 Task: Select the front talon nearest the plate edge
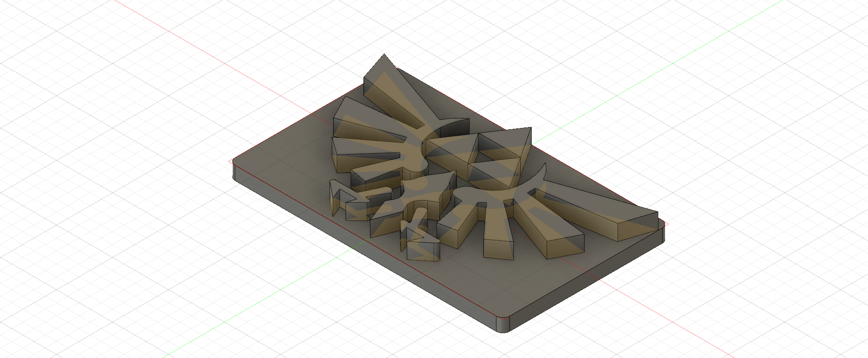(x=423, y=251)
